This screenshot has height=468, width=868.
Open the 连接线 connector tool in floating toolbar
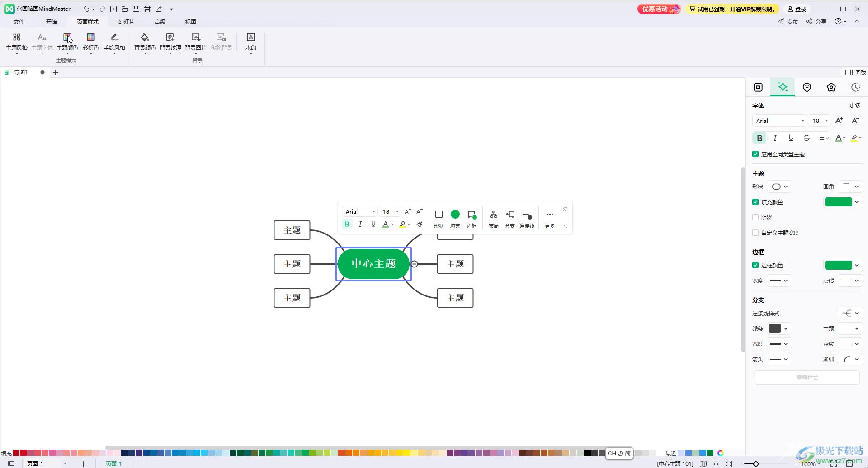coord(527,219)
